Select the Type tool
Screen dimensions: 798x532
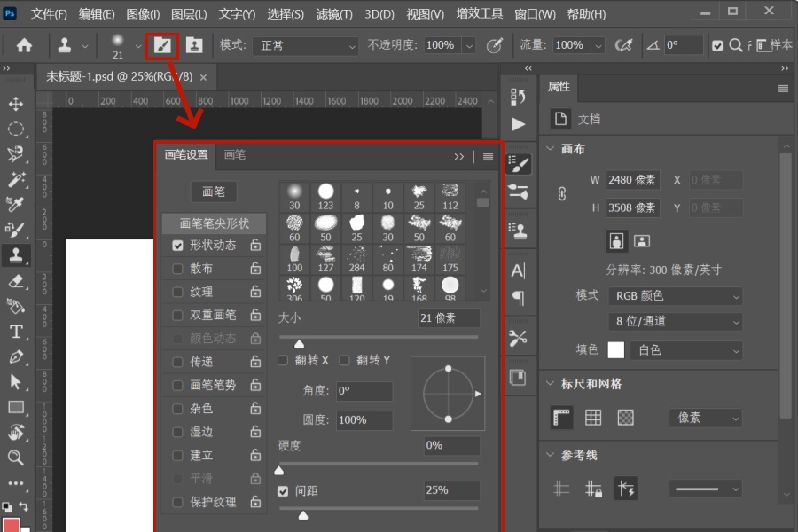(x=15, y=332)
